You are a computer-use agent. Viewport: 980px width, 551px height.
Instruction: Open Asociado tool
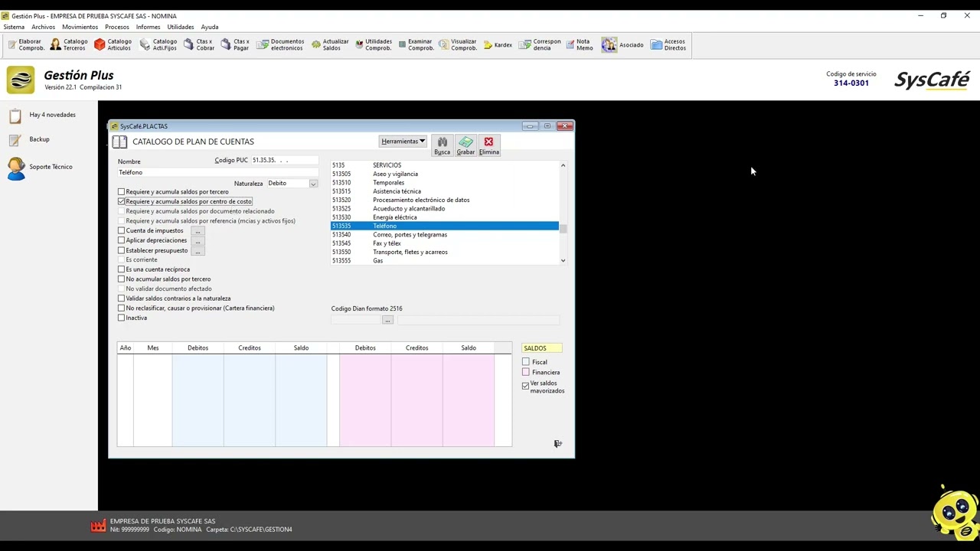(622, 45)
